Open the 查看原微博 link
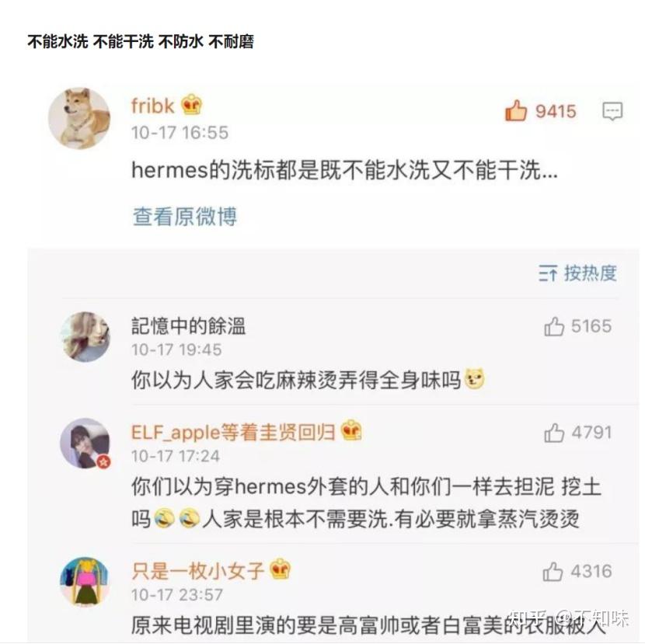Viewport: 645px width, 644px height. point(185,216)
